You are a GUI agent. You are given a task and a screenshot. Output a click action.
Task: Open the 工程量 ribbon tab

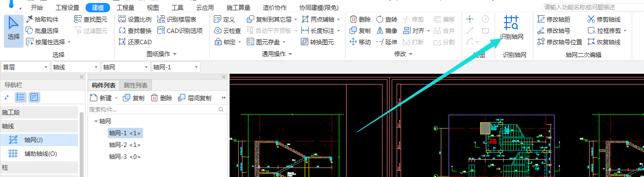point(125,7)
